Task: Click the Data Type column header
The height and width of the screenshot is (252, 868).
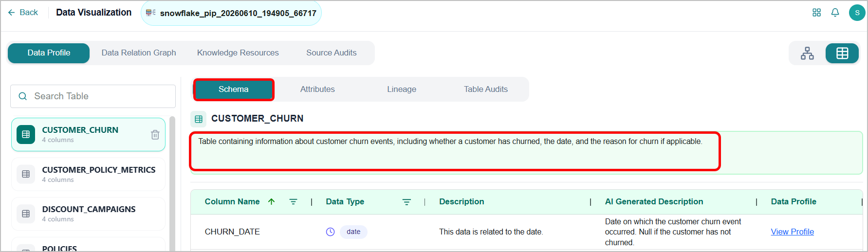Action: coord(345,201)
